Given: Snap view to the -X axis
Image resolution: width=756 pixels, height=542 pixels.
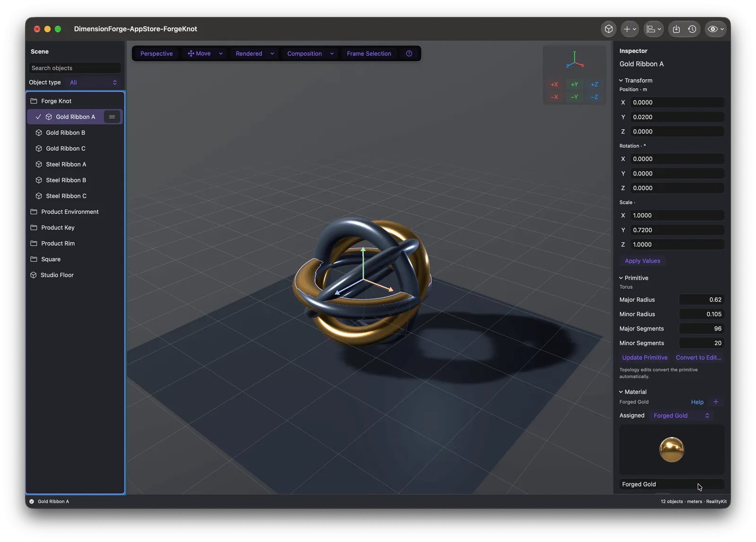Looking at the screenshot, I should coord(554,97).
